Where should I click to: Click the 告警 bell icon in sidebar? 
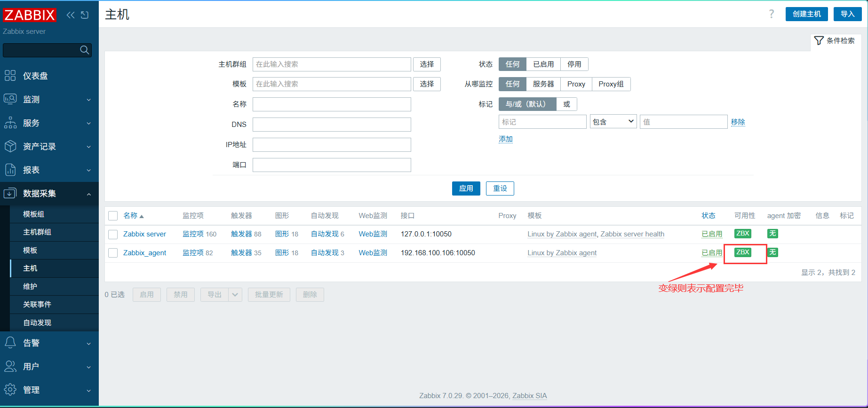coord(10,343)
